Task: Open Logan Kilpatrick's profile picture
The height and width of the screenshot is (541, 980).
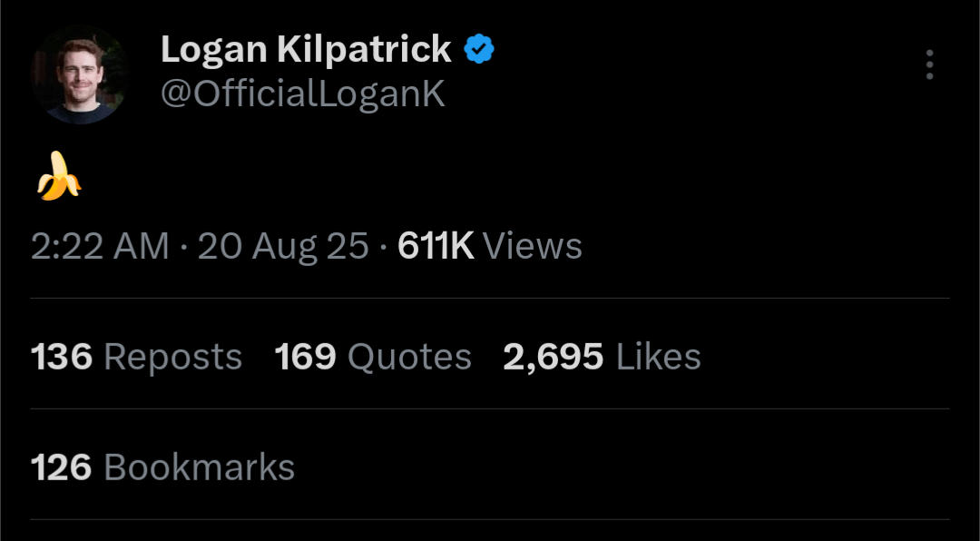Action: pyautogui.click(x=78, y=75)
